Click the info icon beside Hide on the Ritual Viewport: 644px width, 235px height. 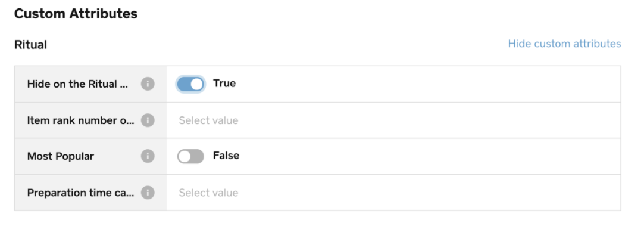tap(148, 84)
